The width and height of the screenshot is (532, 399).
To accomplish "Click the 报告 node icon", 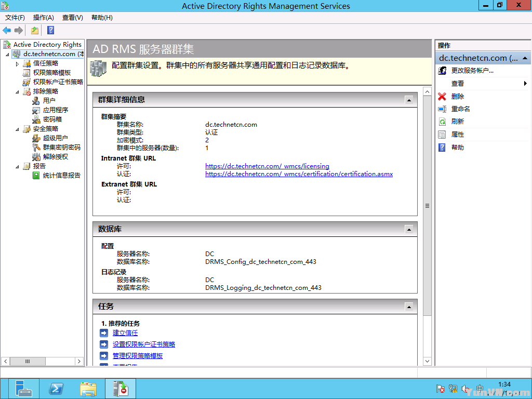I will 27,166.
